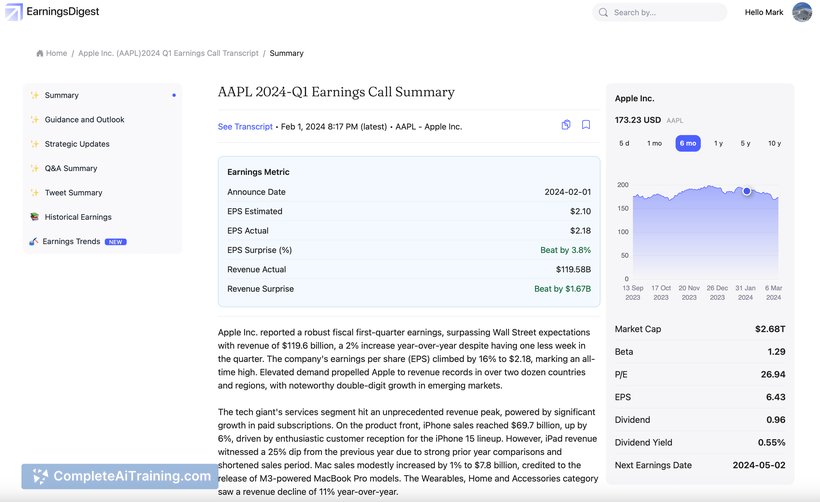
Task: Click the Feb 1, 2024 8:17 PM timestamp
Action: tap(334, 127)
